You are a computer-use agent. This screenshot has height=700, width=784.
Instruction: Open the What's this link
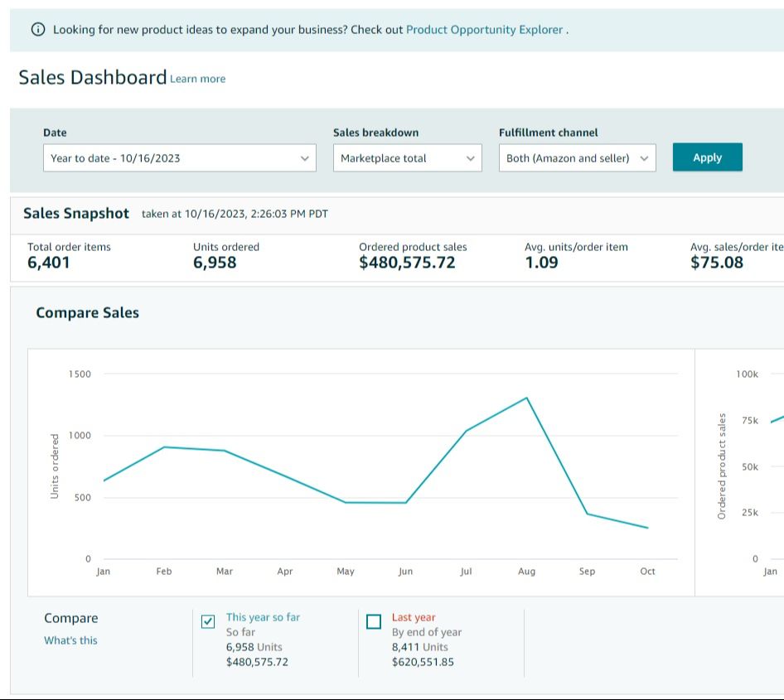(70, 640)
